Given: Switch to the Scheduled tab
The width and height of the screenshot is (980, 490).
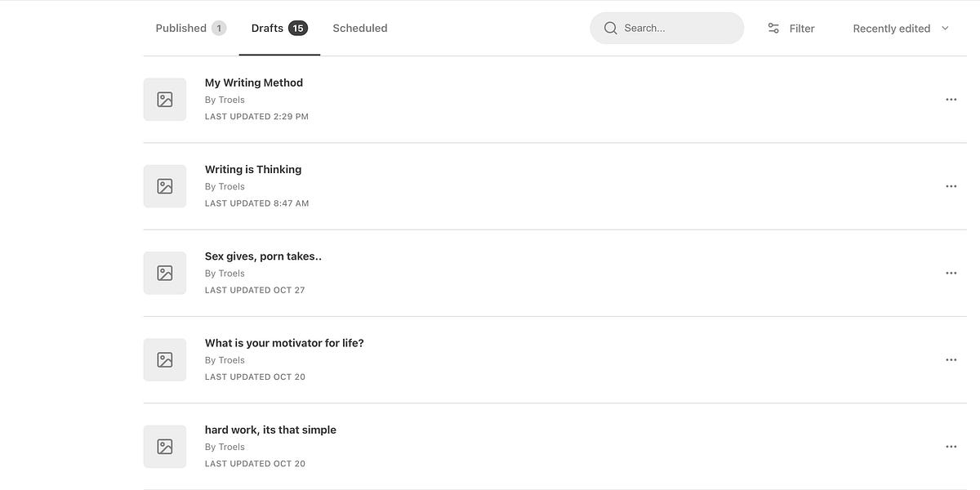Looking at the screenshot, I should tap(359, 27).
